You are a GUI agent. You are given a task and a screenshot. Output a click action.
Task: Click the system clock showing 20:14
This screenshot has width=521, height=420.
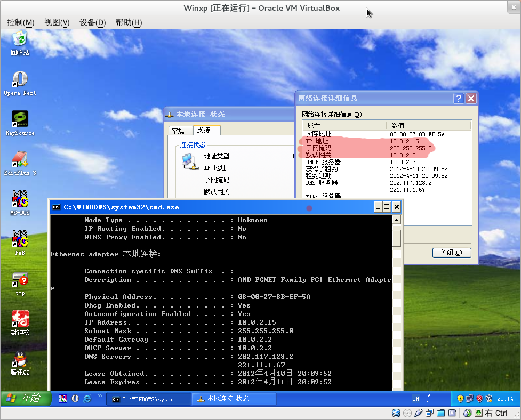coord(505,399)
